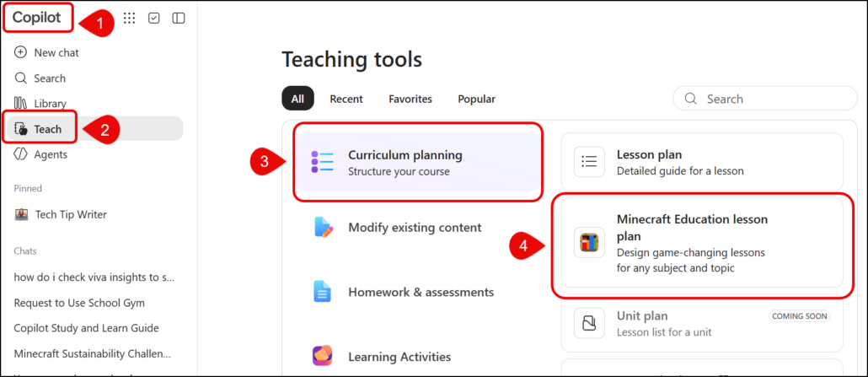This screenshot has width=868, height=377.
Task: Click 'Detailed guide for a lesson' text
Action: click(x=680, y=171)
